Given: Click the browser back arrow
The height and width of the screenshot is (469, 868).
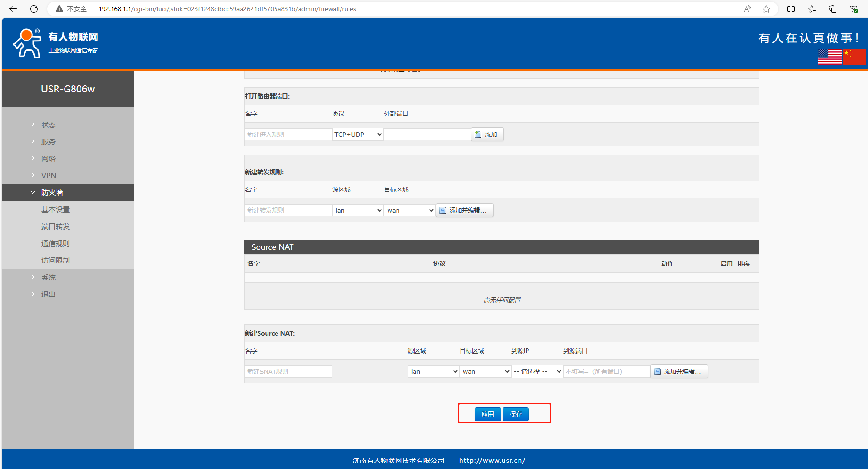Looking at the screenshot, I should point(13,9).
